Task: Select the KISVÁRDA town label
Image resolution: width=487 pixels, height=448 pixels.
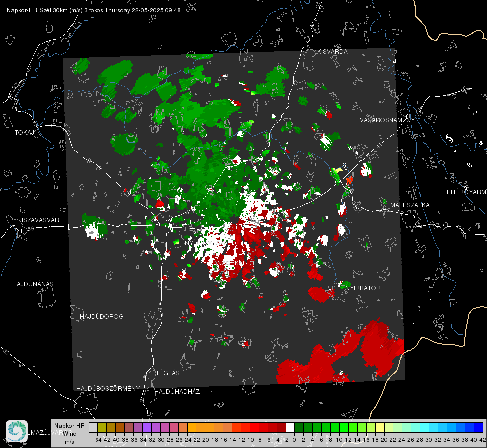Action: tap(332, 52)
